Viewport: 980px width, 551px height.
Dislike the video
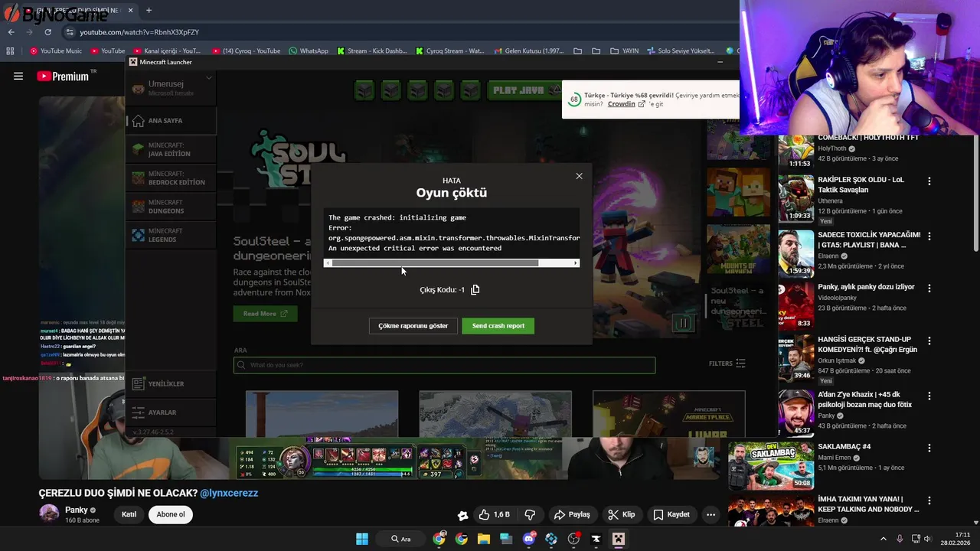coord(529,514)
